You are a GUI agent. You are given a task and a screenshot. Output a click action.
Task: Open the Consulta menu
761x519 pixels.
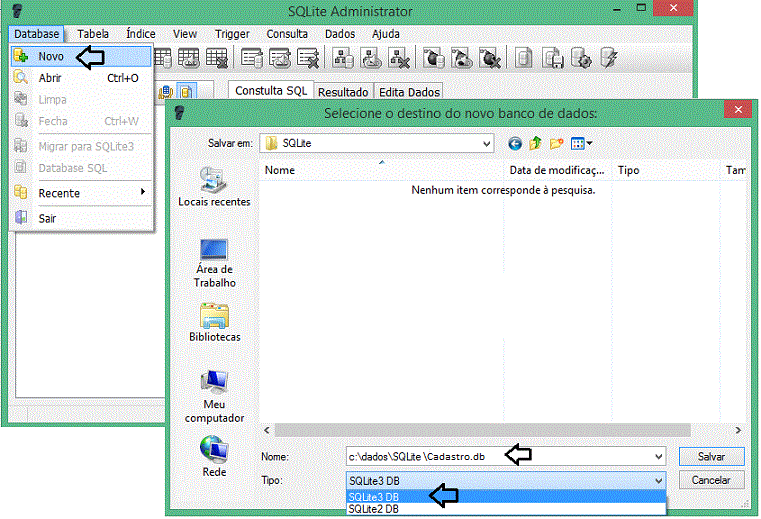[287, 34]
